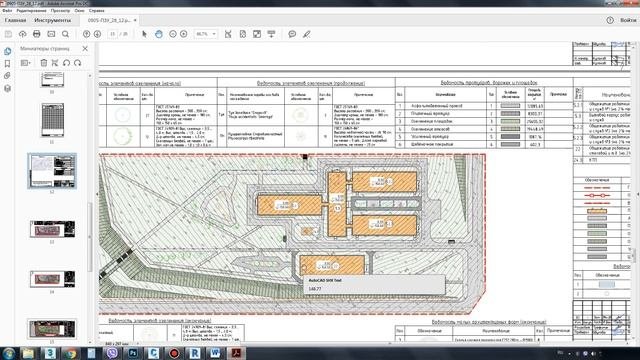Rotate page clockwise
This screenshot has height=360, width=640.
tap(78, 63)
